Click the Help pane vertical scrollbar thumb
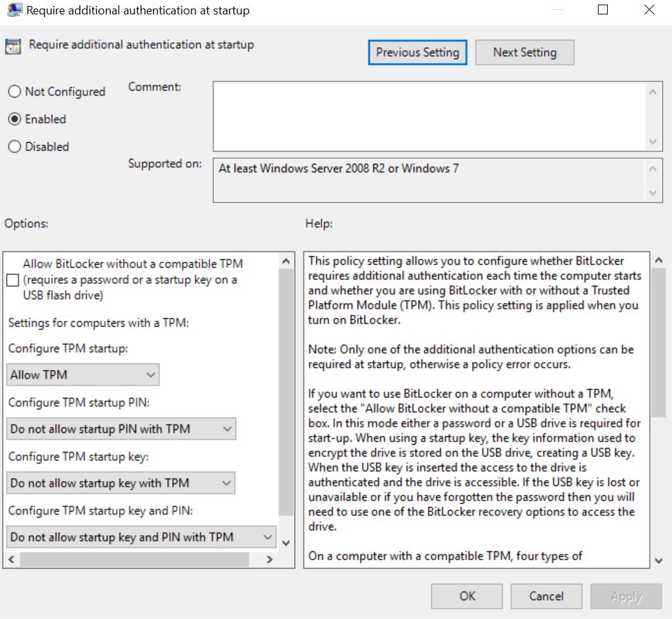This screenshot has width=672, height=619. (659, 342)
